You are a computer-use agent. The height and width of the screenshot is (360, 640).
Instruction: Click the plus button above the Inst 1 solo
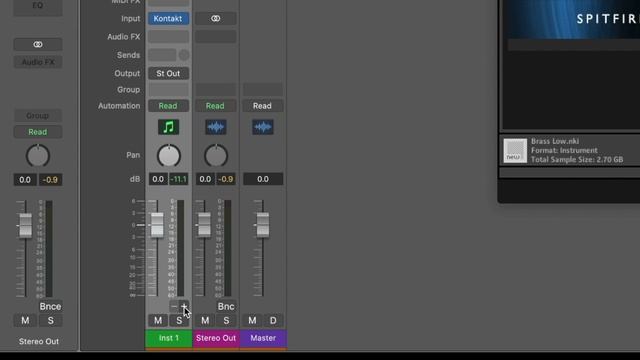pyautogui.click(x=184, y=306)
